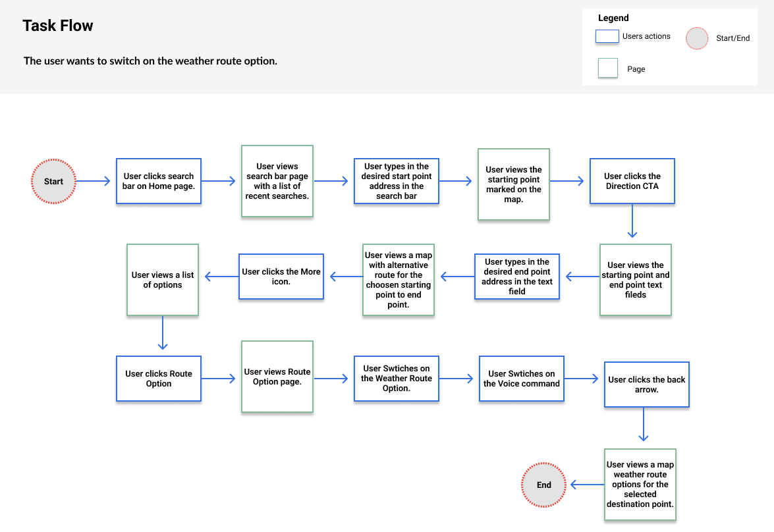Click the 'Page' legend label

coord(636,69)
